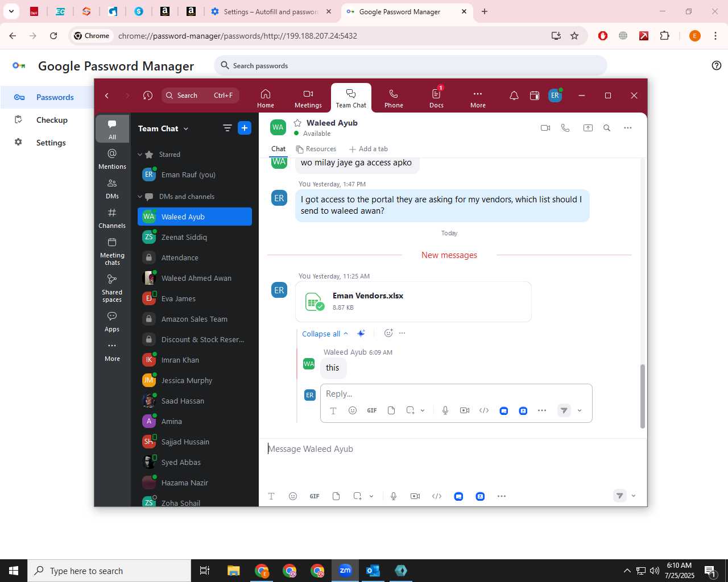
Task: Open Zoom Meetings tab
Action: click(308, 98)
